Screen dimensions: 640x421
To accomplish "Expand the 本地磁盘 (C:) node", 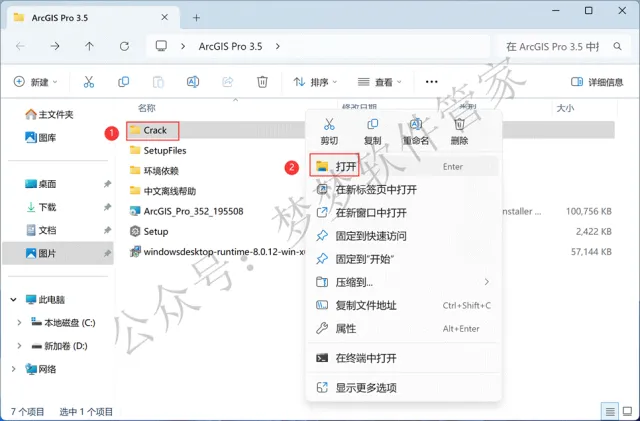I will tap(19, 323).
